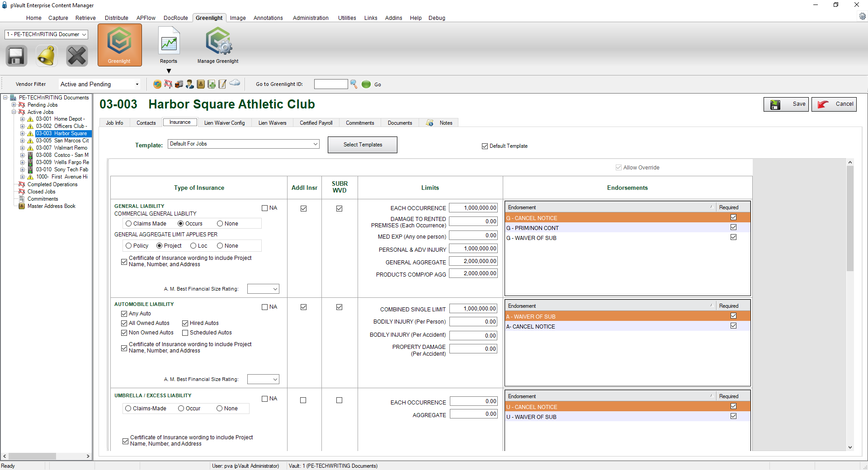Uncheck Any Auto checkbox
The width and height of the screenshot is (868, 470).
pyautogui.click(x=124, y=314)
